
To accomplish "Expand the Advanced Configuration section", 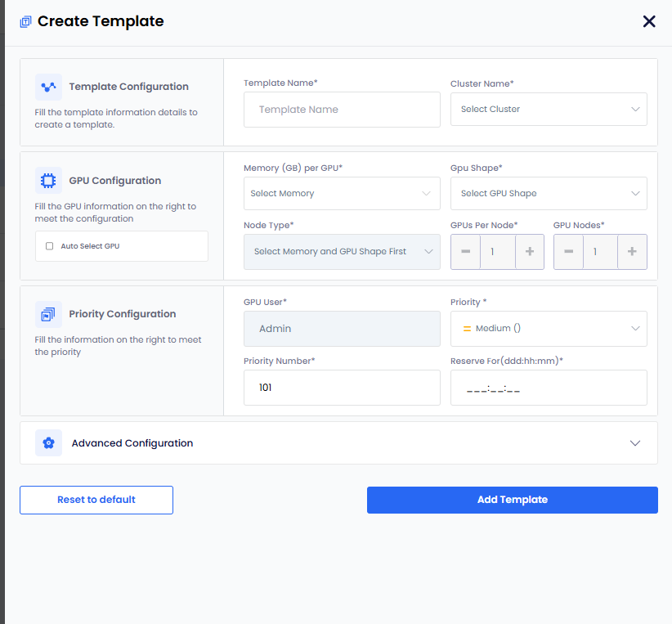I will pos(635,443).
